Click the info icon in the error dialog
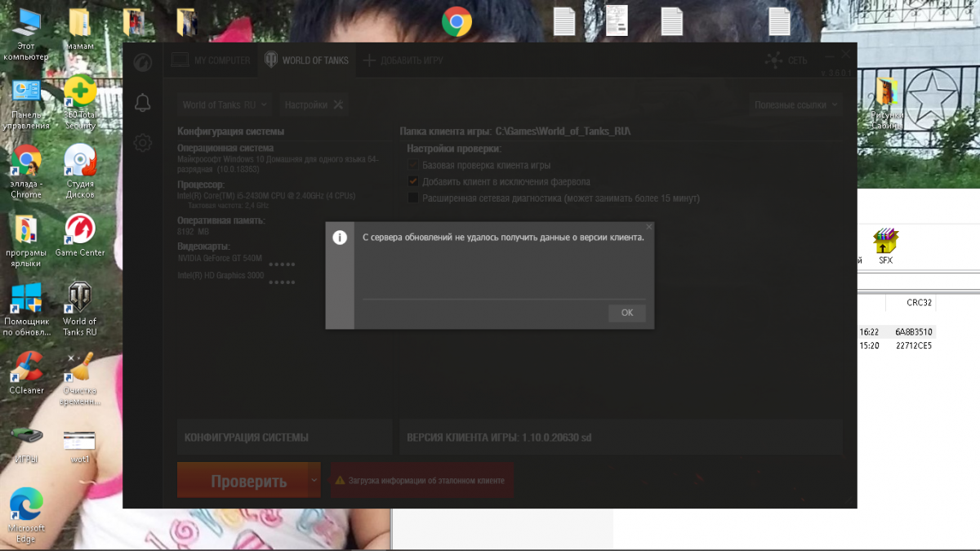Viewport: 980px width, 551px height. (340, 238)
